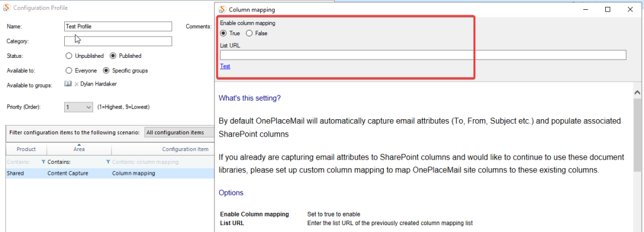This screenshot has width=644, height=232.
Task: Click the Configuration Item column header
Action: (x=185, y=149)
